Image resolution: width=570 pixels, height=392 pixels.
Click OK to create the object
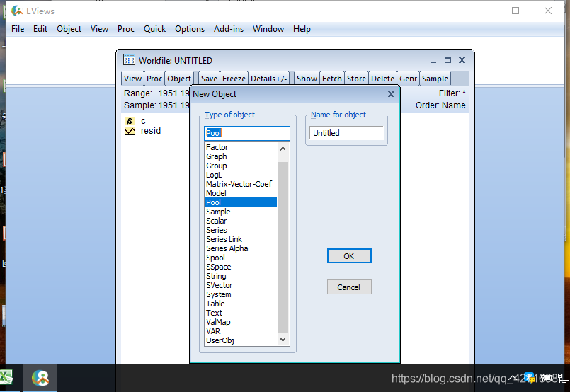[349, 256]
